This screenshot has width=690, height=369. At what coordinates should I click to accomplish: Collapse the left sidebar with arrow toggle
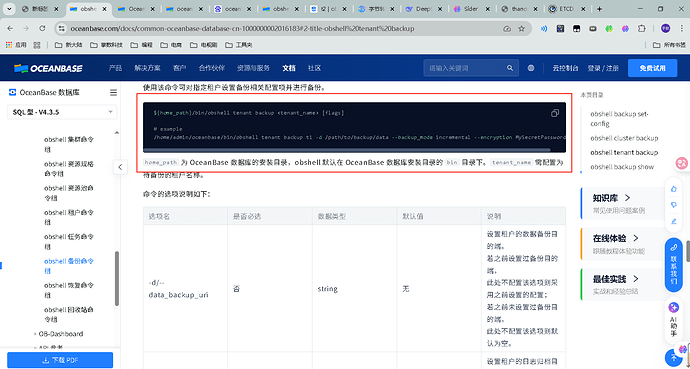point(120,167)
